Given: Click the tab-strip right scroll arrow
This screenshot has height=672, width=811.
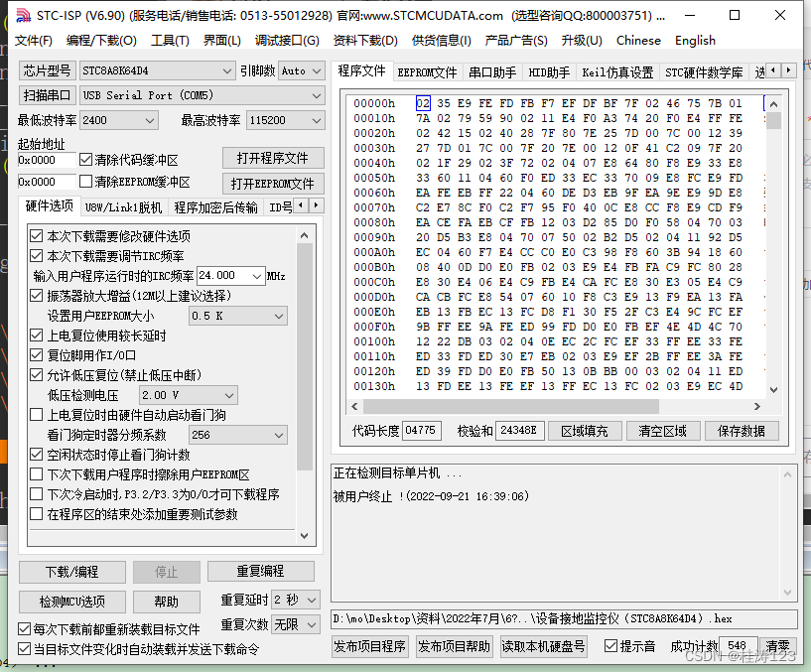Looking at the screenshot, I should click(786, 70).
